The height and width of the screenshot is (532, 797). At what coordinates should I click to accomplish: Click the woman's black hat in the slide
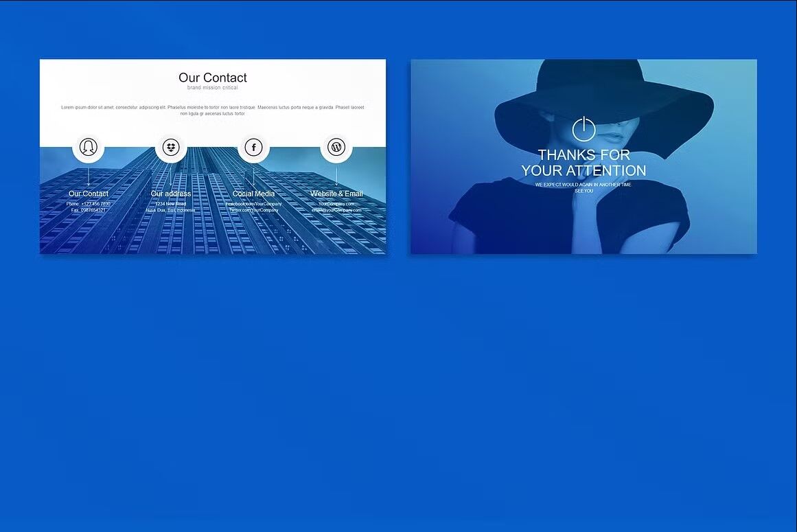[604, 89]
